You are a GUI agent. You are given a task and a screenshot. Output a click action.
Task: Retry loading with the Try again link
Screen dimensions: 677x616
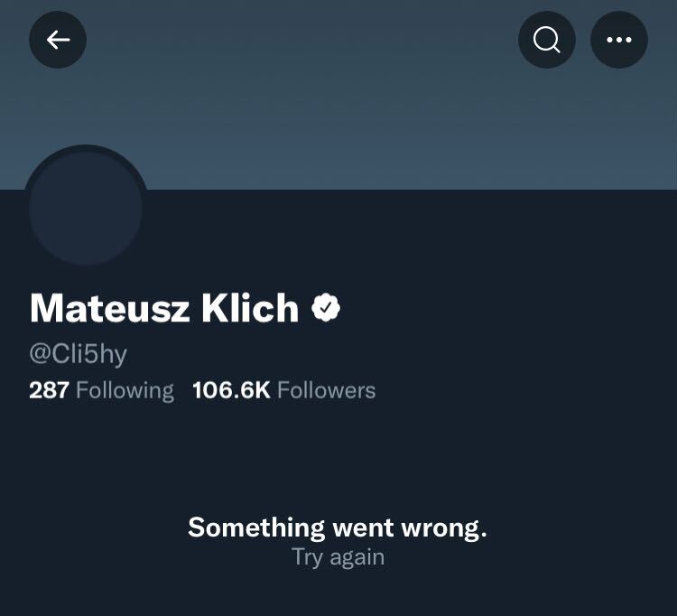[338, 556]
